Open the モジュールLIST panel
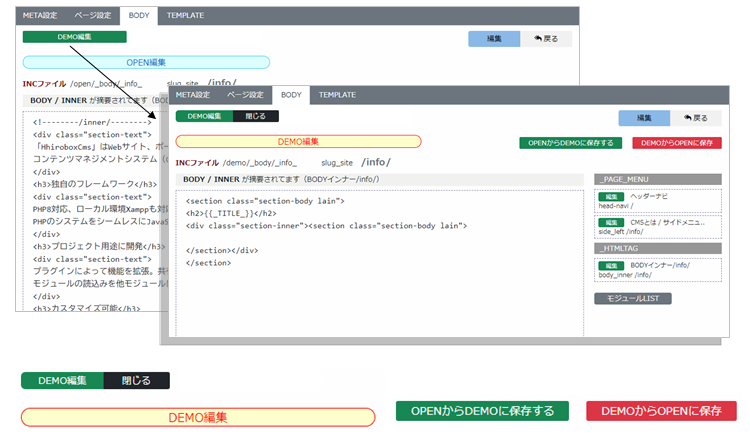The image size is (750, 435). [x=633, y=298]
